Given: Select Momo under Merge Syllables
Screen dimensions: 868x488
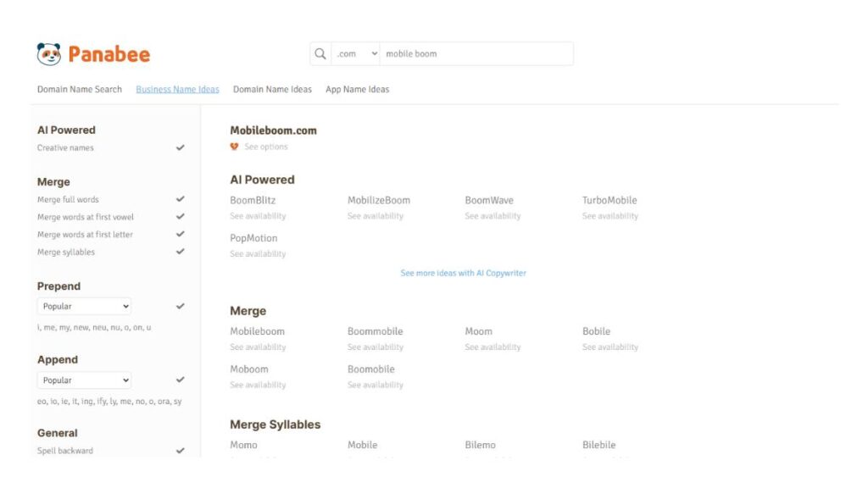Looking at the screenshot, I should click(x=243, y=445).
